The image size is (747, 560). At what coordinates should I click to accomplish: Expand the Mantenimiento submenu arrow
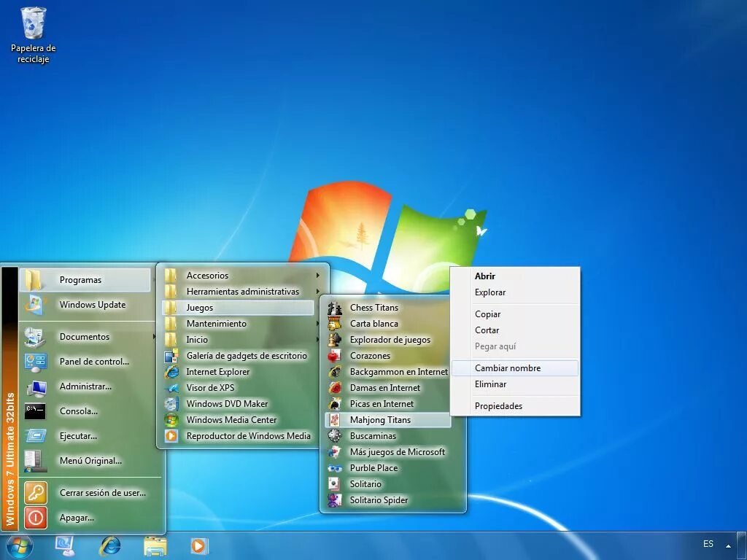(318, 324)
